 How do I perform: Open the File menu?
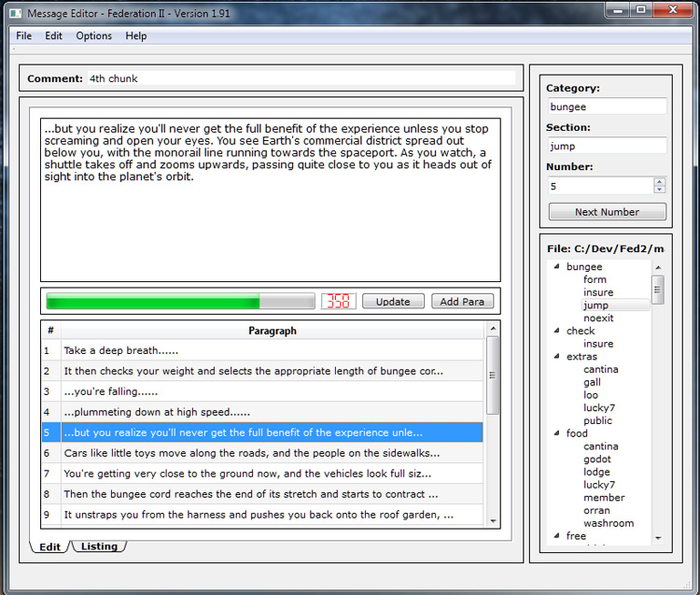(x=23, y=35)
